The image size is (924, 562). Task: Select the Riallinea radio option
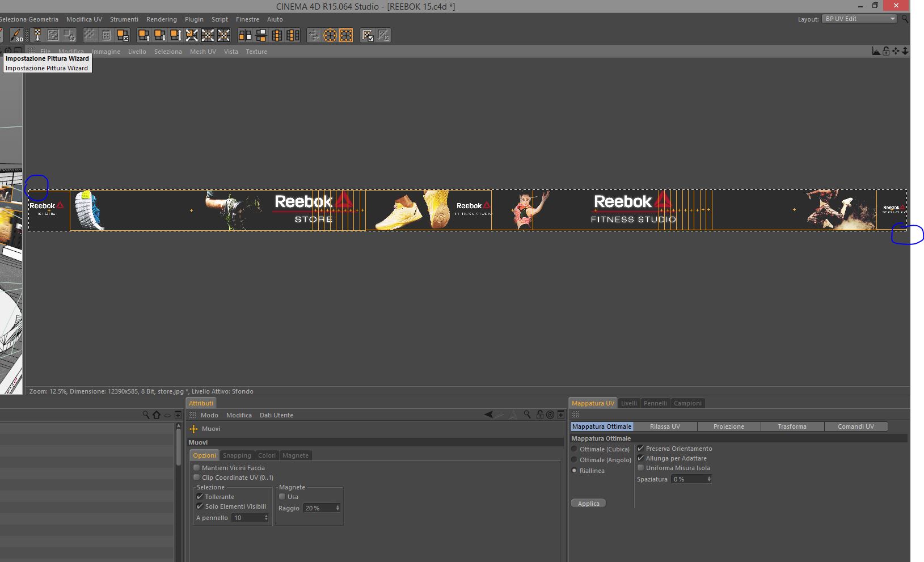tap(574, 471)
